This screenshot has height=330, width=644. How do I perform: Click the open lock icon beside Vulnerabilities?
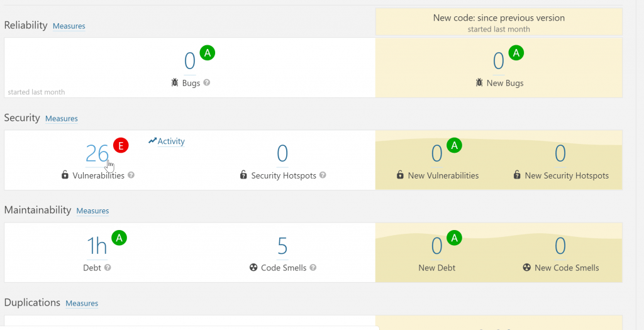click(x=65, y=175)
